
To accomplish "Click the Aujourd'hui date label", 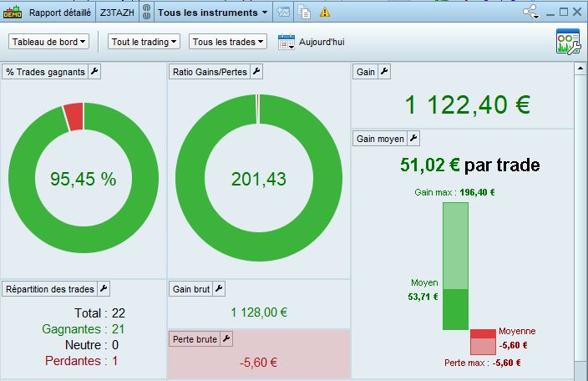I will pos(322,42).
